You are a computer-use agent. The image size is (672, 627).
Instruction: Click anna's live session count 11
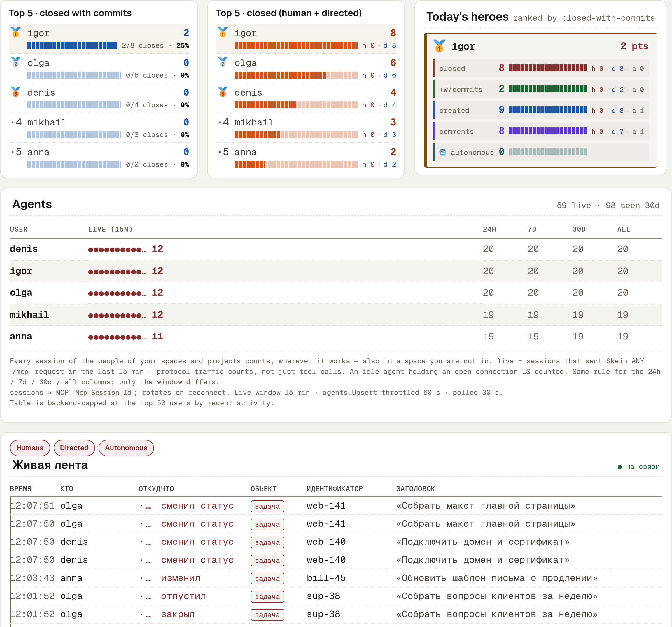tap(157, 336)
